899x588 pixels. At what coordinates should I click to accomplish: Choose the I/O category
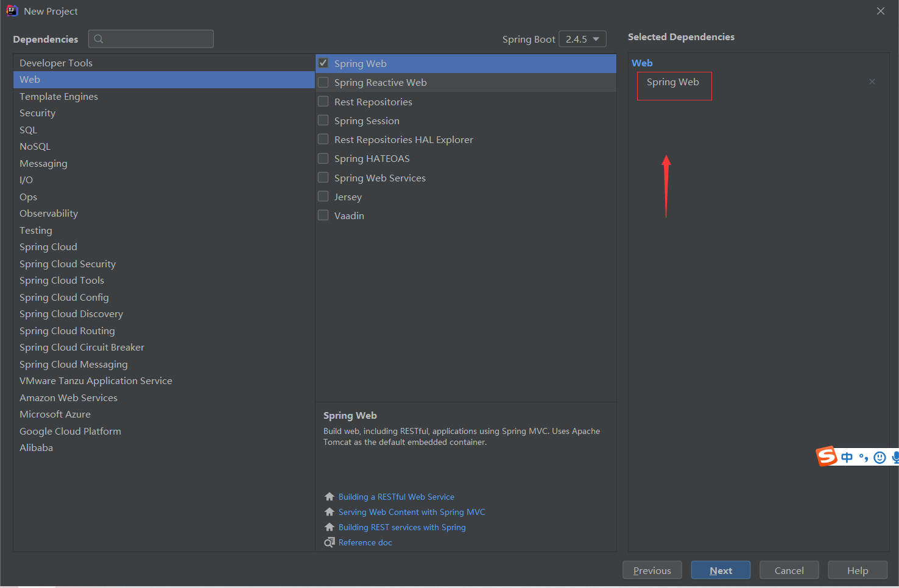click(164, 180)
